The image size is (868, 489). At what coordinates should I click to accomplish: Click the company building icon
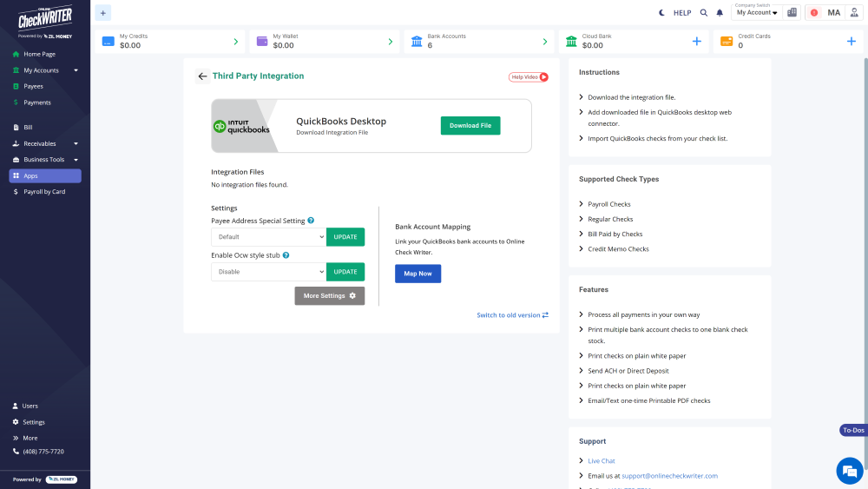pos(792,13)
